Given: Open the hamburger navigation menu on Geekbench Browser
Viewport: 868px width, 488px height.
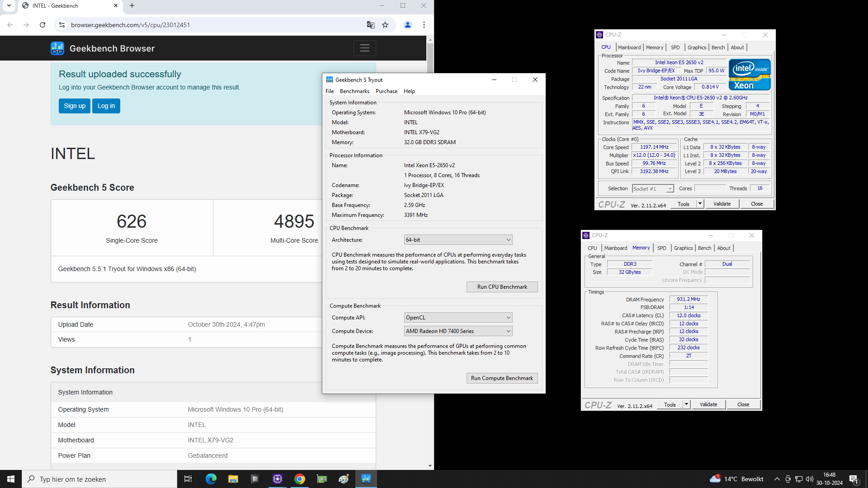Looking at the screenshot, I should 365,48.
